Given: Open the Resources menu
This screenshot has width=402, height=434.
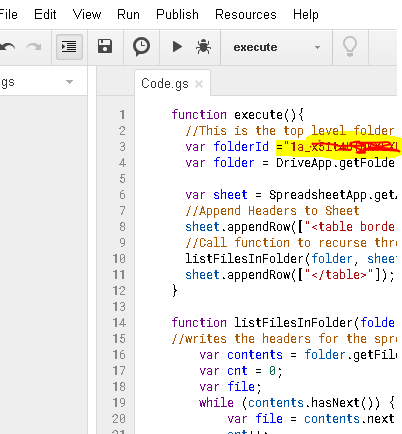Looking at the screenshot, I should [246, 15].
